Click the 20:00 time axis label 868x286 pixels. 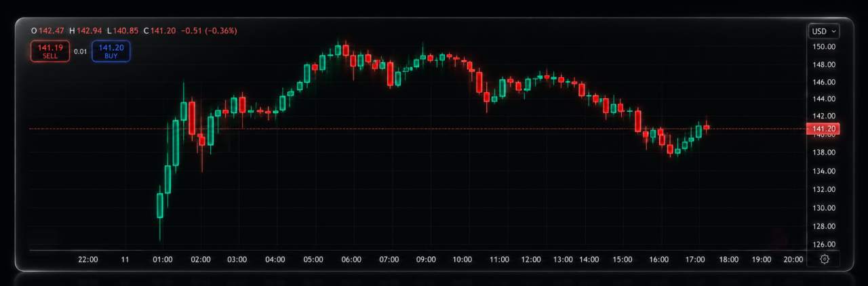[793, 260]
